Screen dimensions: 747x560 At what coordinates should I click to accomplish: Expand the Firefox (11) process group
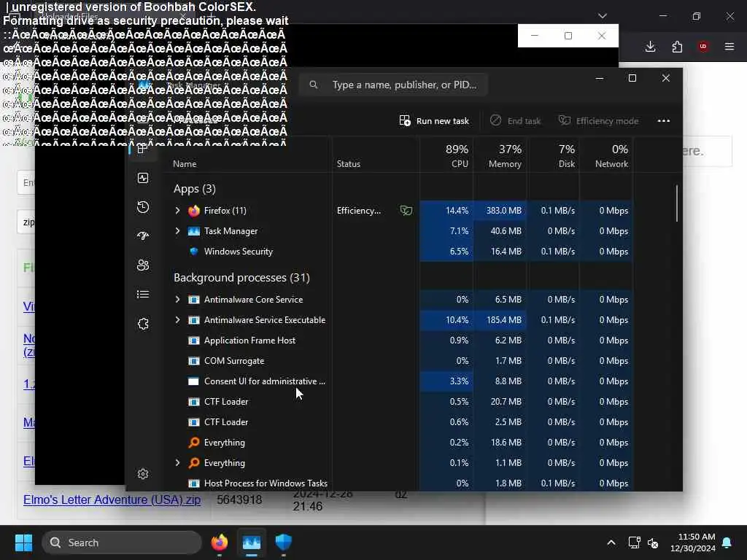(x=178, y=211)
